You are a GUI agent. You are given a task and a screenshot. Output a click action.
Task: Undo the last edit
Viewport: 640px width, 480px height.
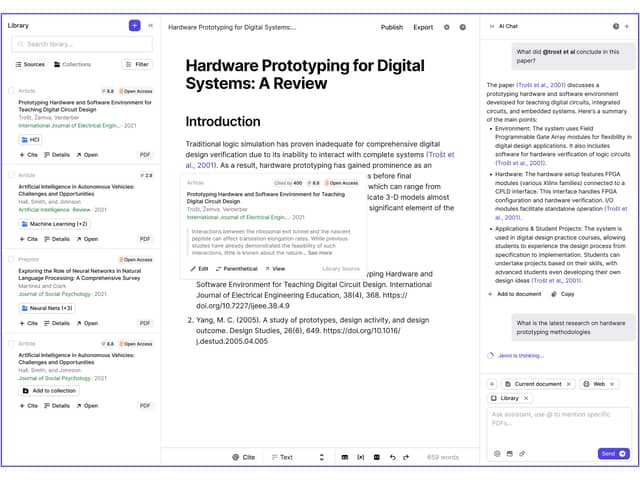(x=392, y=457)
